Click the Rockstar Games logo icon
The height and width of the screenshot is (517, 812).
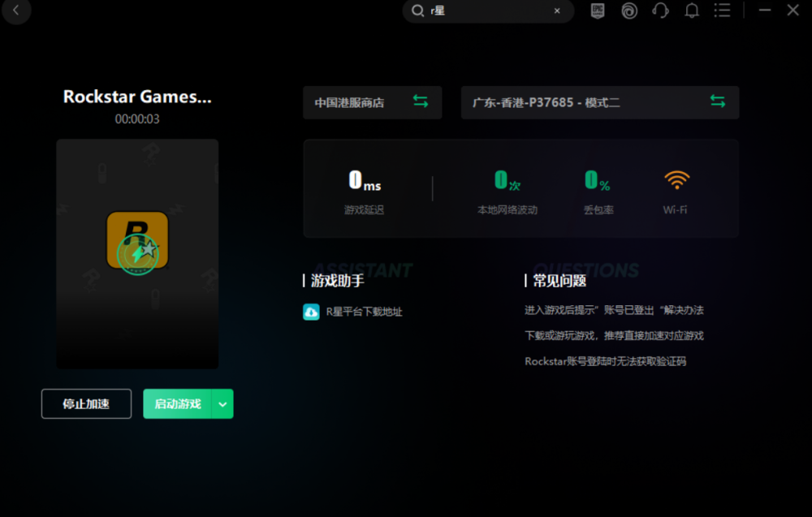137,241
